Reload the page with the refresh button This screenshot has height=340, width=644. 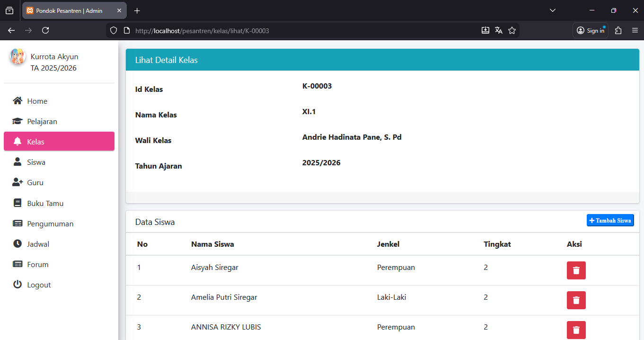click(x=45, y=30)
